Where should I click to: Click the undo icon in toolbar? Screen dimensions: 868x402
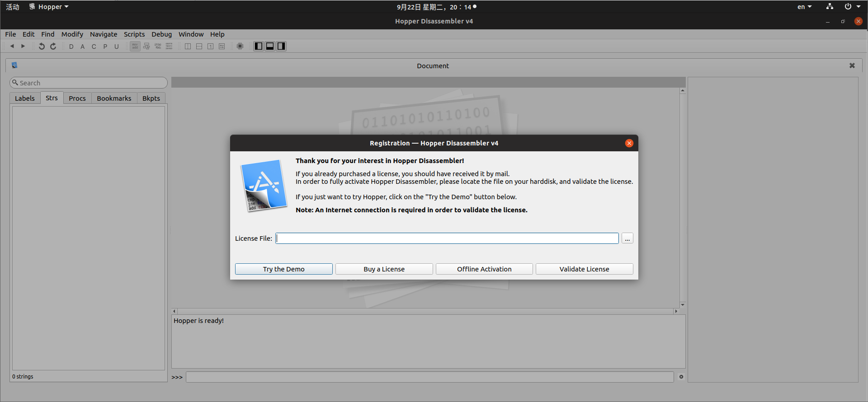42,46
